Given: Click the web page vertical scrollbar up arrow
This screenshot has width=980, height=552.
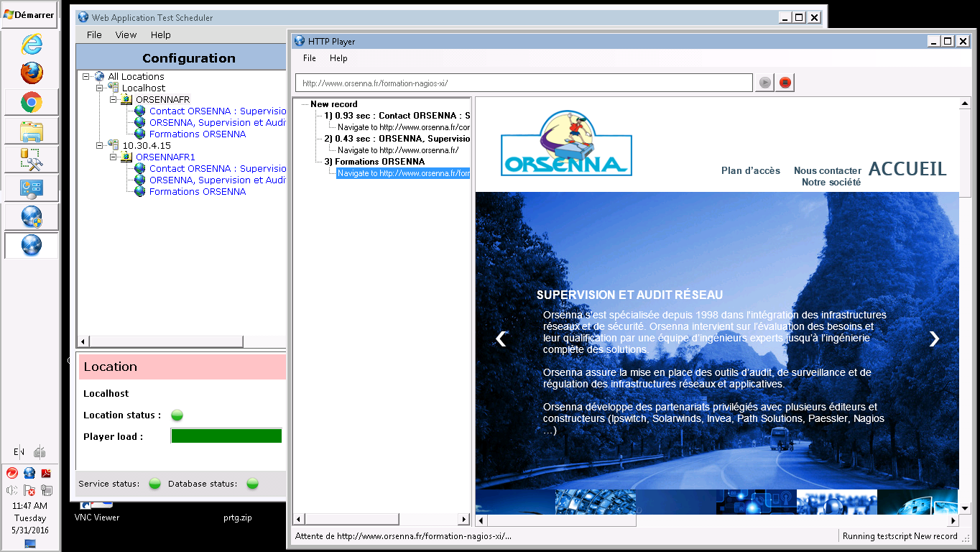Looking at the screenshot, I should click(965, 103).
